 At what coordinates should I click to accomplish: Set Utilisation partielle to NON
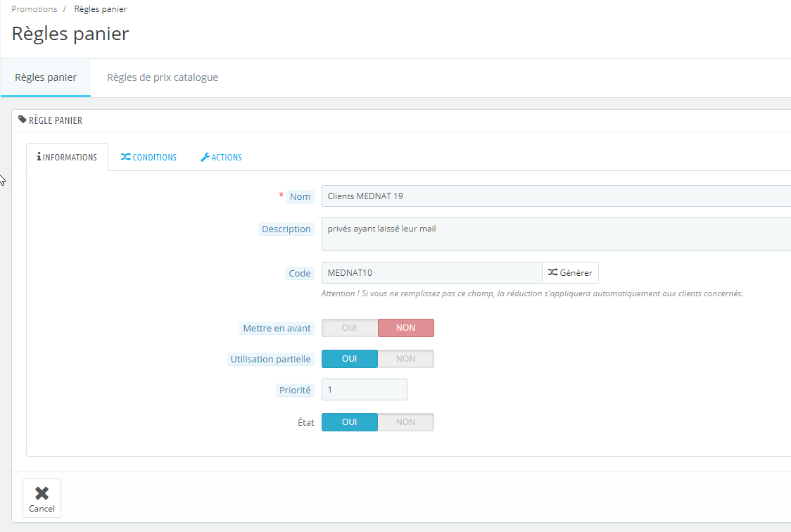coord(405,358)
